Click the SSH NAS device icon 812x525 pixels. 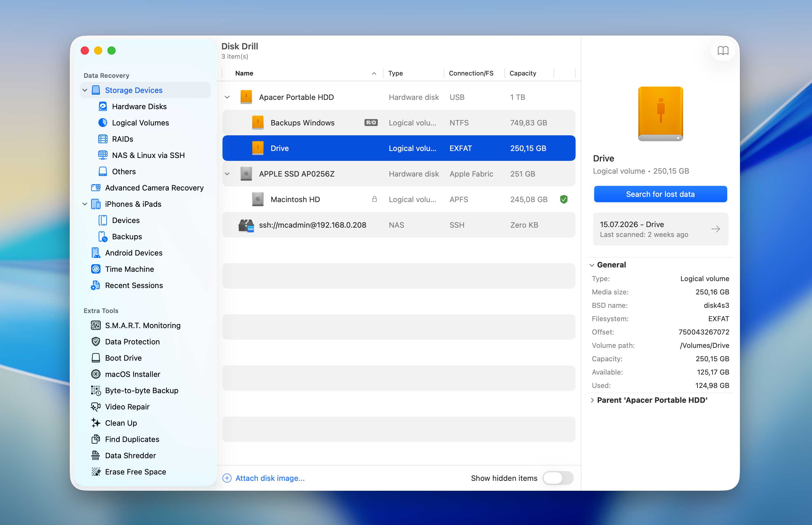246,225
